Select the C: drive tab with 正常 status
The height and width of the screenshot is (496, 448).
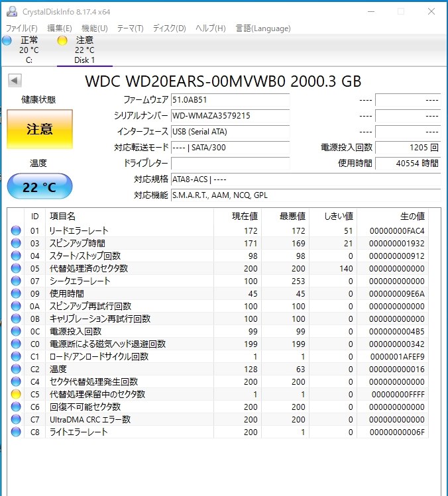(x=28, y=50)
